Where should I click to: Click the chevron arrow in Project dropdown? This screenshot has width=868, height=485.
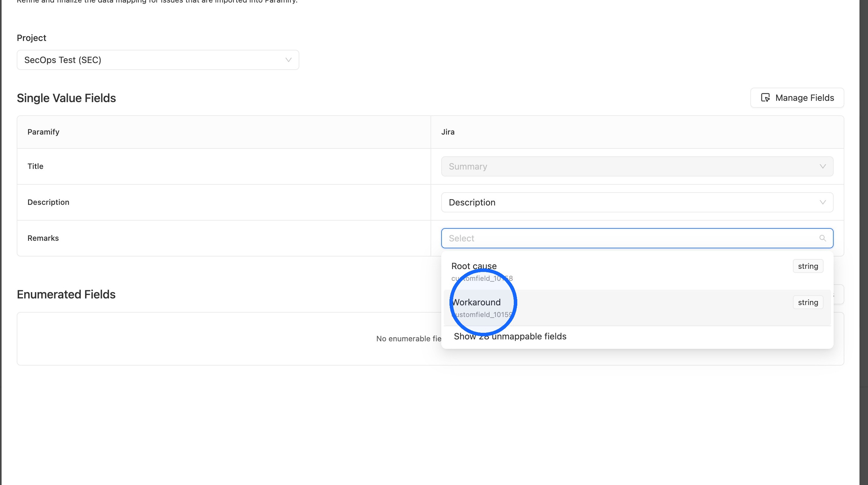point(288,60)
